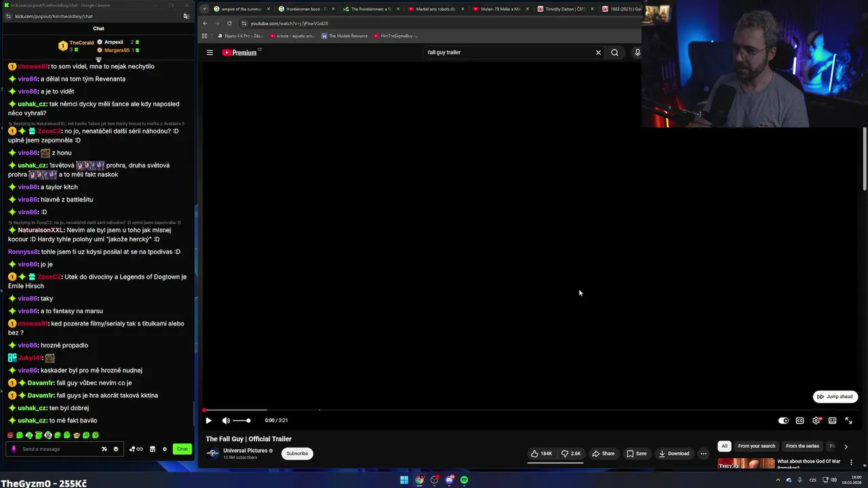
Task: Enter fullscreen on the YouTube player
Action: pyautogui.click(x=848, y=420)
